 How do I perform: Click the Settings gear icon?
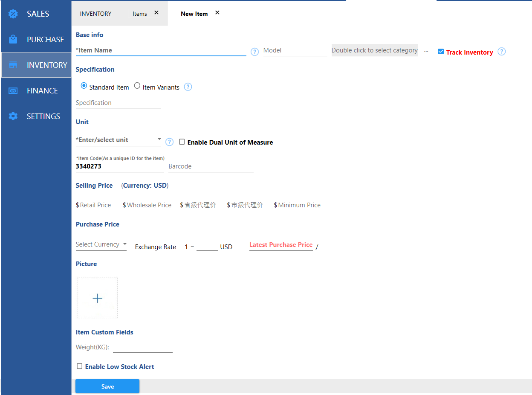pyautogui.click(x=13, y=116)
